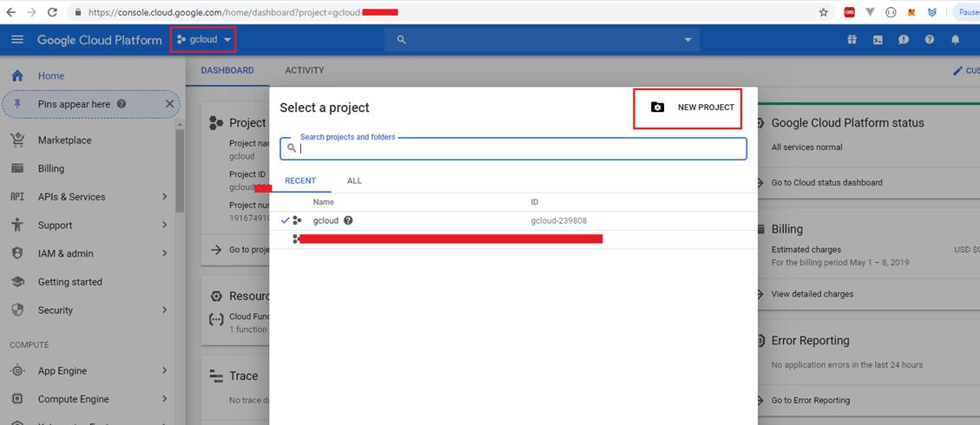This screenshot has width=980, height=425.
Task: Select the gcloud project row
Action: [513, 221]
